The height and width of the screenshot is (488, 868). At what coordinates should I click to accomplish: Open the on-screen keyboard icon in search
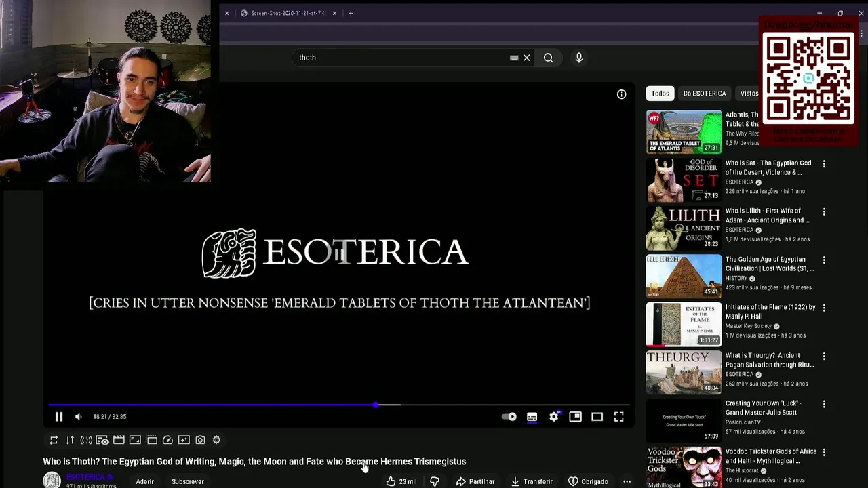pos(514,58)
